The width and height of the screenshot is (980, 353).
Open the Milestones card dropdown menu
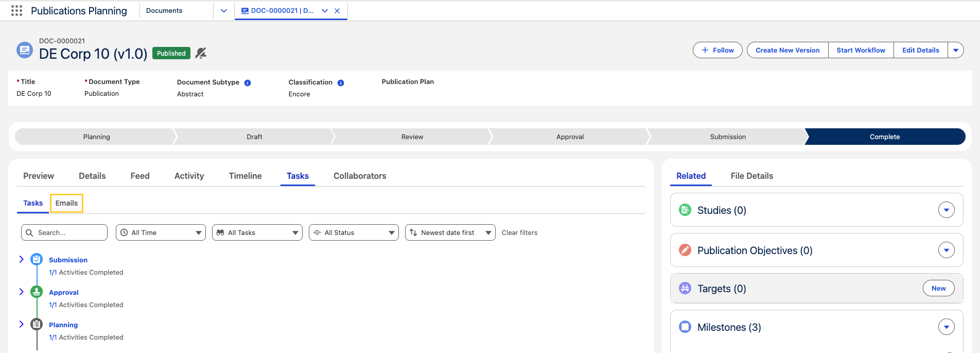coord(947,327)
